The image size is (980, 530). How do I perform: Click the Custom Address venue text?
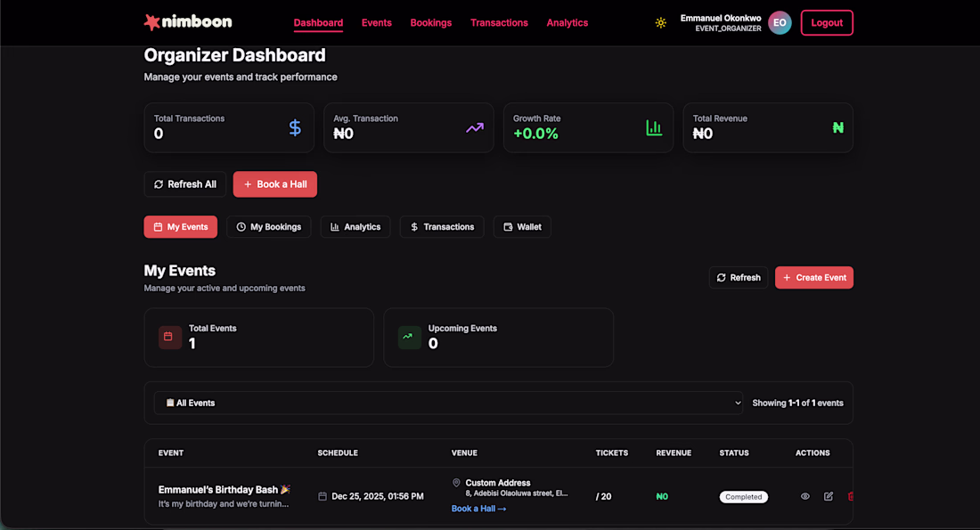[x=497, y=483]
